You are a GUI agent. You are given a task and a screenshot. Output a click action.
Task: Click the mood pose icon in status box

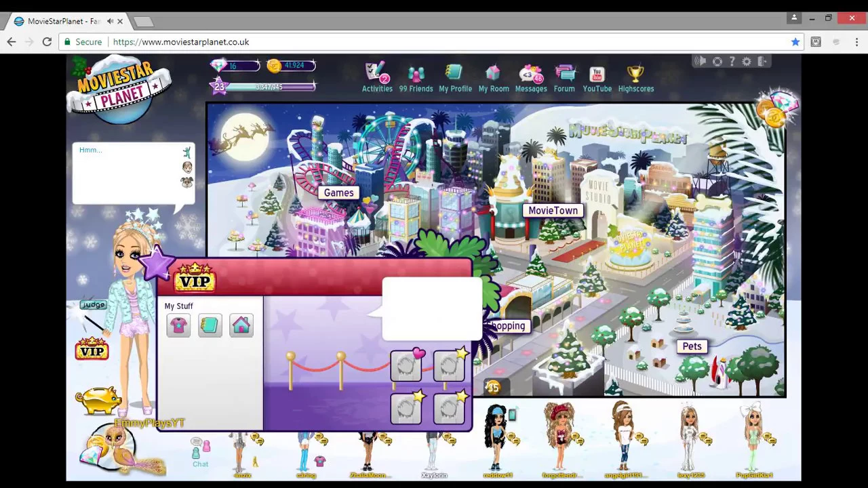[186, 152]
